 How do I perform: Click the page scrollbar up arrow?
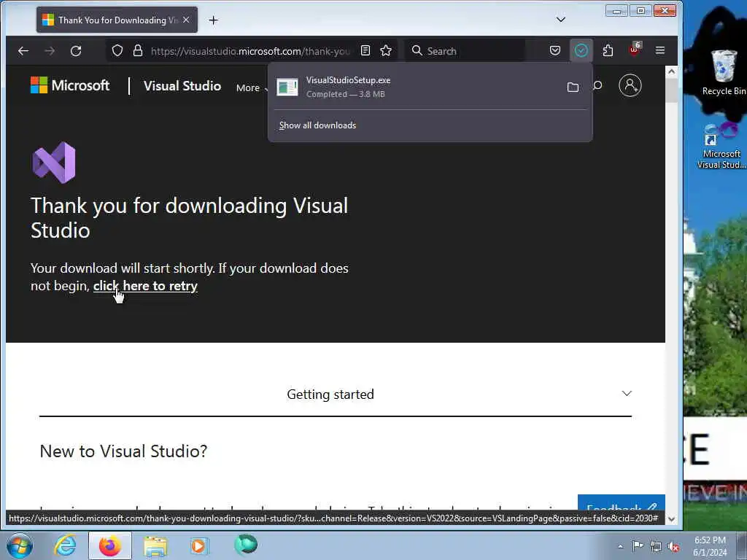[x=671, y=72]
